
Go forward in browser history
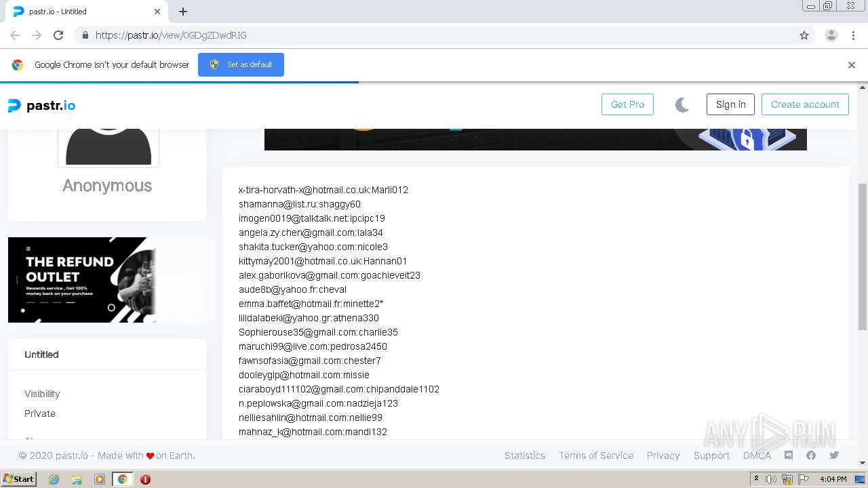coord(37,35)
